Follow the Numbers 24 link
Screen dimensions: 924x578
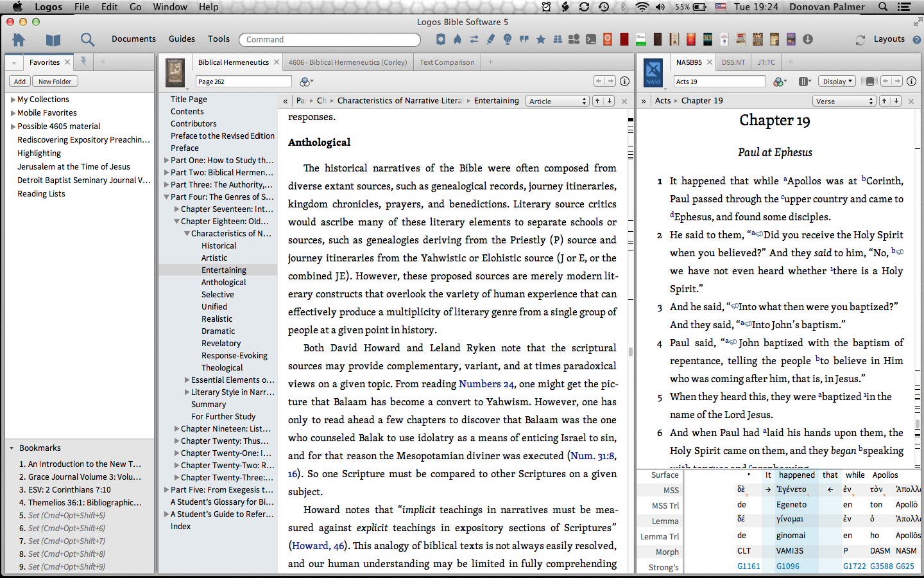tap(486, 384)
